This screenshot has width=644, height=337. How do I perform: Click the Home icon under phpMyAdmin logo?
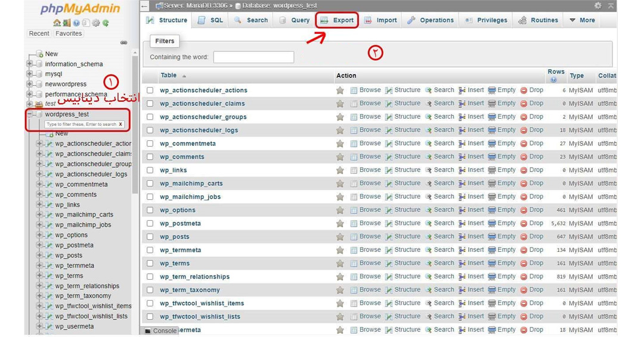tap(57, 23)
